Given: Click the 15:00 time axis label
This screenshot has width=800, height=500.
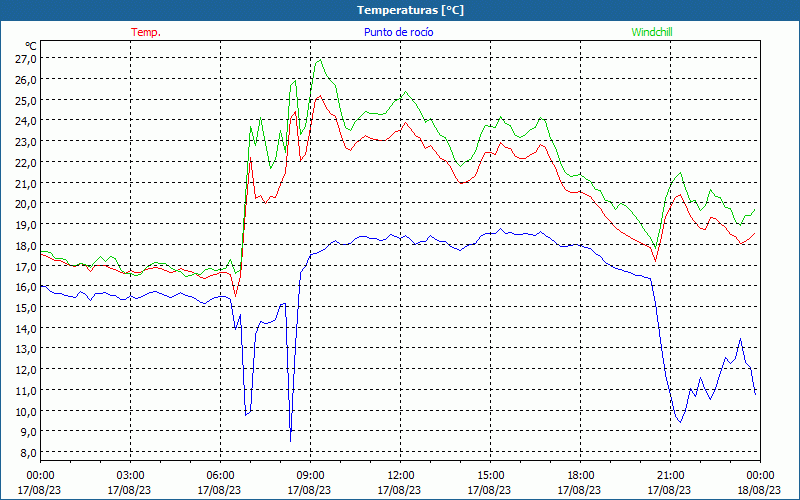Looking at the screenshot, I should [x=490, y=476].
